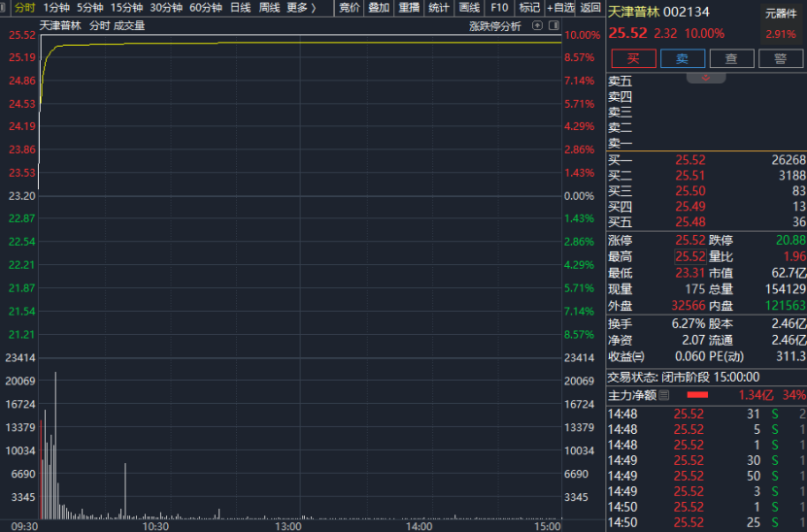The width and height of the screenshot is (807, 532).
Task: Click PE(动) value 311.3
Action: click(x=790, y=356)
